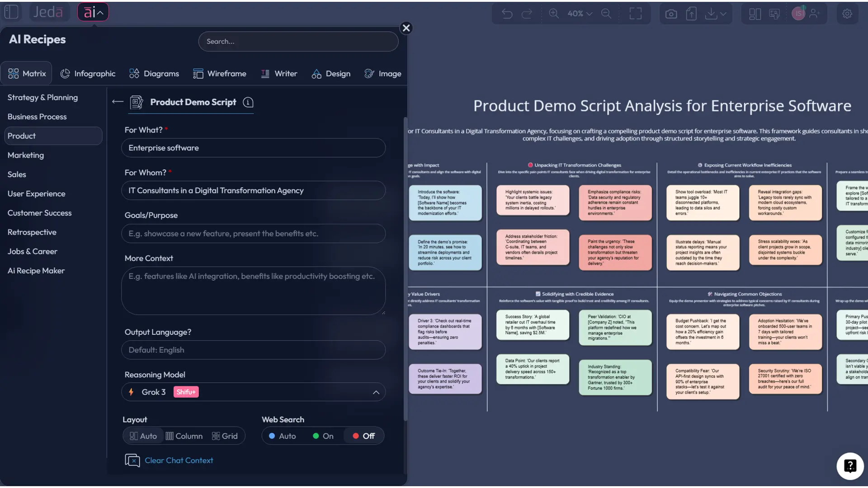Image resolution: width=868 pixels, height=488 pixels.
Task: Set Web Search to Auto
Action: [283, 436]
